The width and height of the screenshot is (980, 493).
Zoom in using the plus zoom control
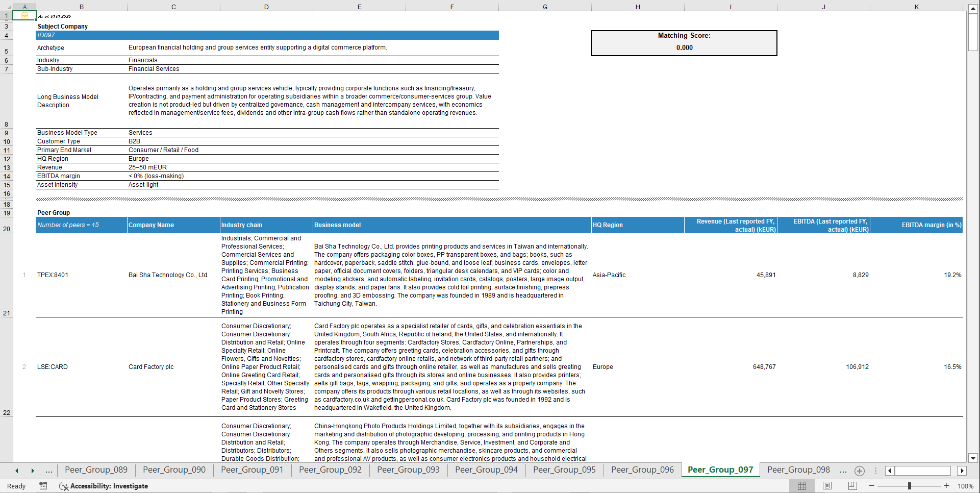[947, 486]
